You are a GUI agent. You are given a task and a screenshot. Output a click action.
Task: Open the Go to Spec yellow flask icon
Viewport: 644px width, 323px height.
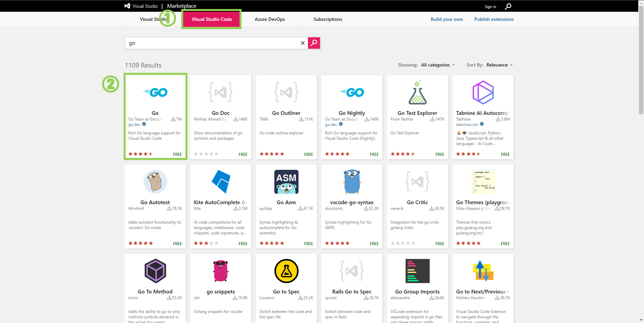pyautogui.click(x=286, y=271)
